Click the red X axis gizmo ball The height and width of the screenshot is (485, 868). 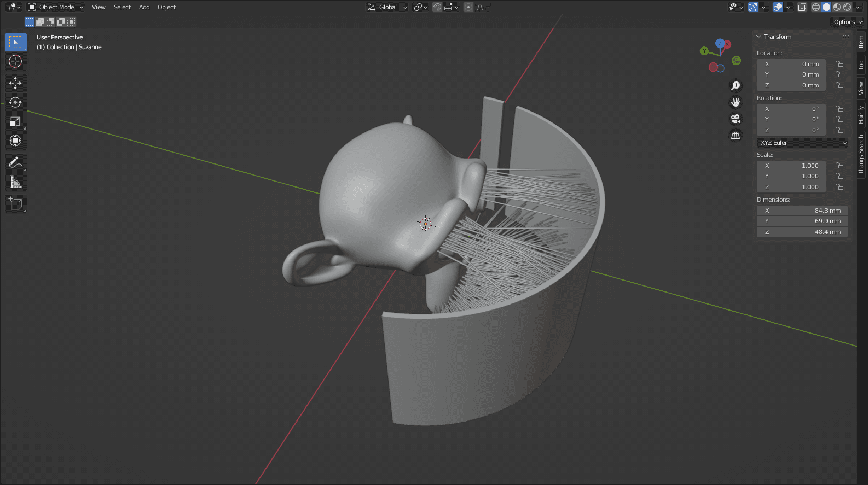[728, 45]
